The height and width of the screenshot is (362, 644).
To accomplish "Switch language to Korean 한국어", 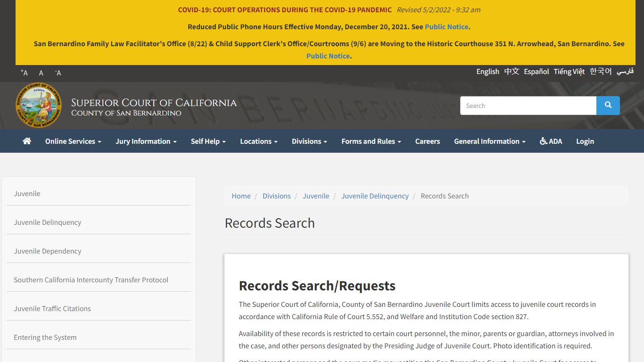I will pyautogui.click(x=601, y=72).
